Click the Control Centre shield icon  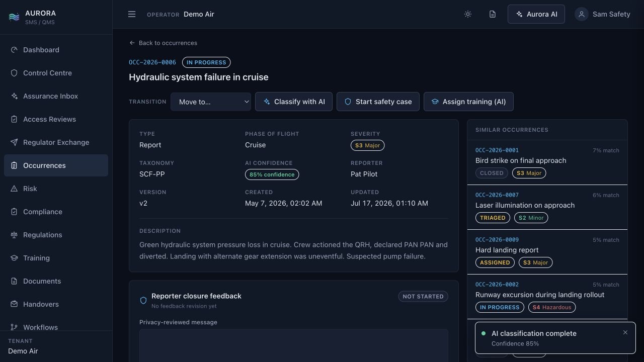click(14, 73)
